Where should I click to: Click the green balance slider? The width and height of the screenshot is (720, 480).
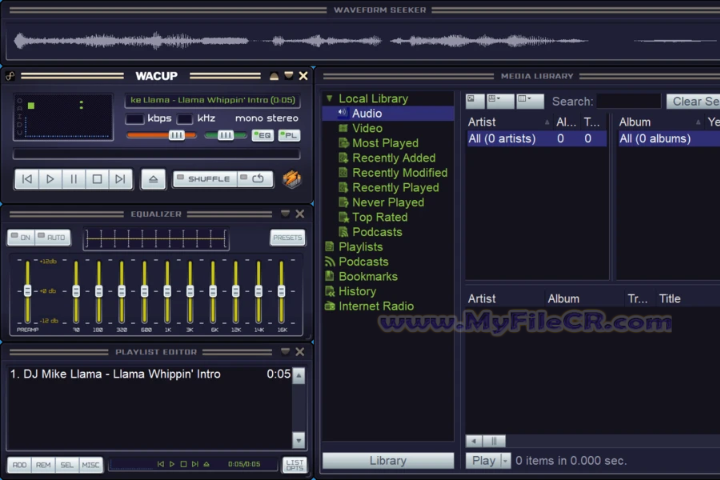pyautogui.click(x=225, y=135)
